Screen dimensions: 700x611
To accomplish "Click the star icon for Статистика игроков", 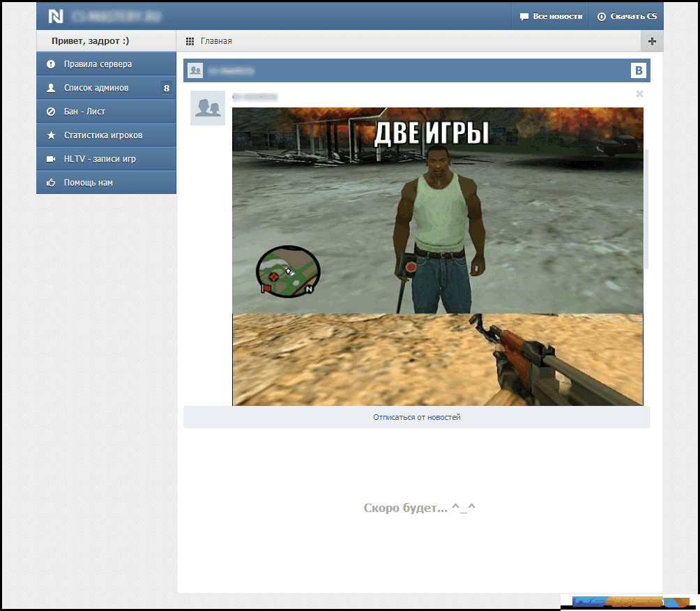I will click(x=51, y=135).
